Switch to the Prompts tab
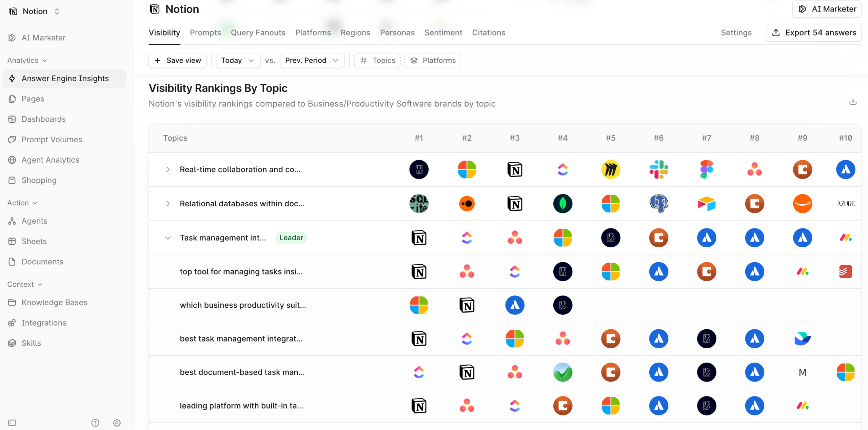 [x=205, y=33]
